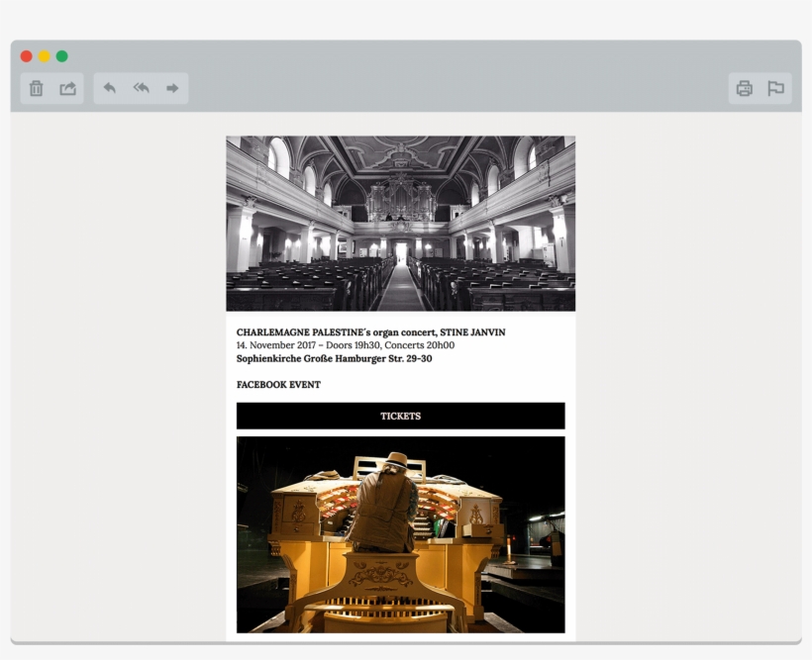The image size is (812, 660).
Task: Open the FACEBOOK EVENT link
Action: tap(278, 385)
